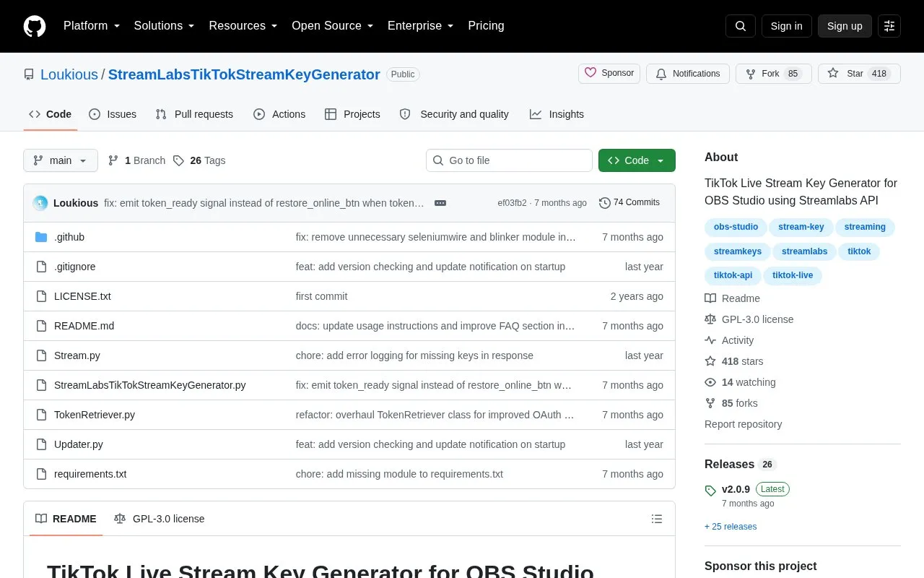Switch to the Pull requests tab
Image resolution: width=924 pixels, height=578 pixels.
point(194,114)
